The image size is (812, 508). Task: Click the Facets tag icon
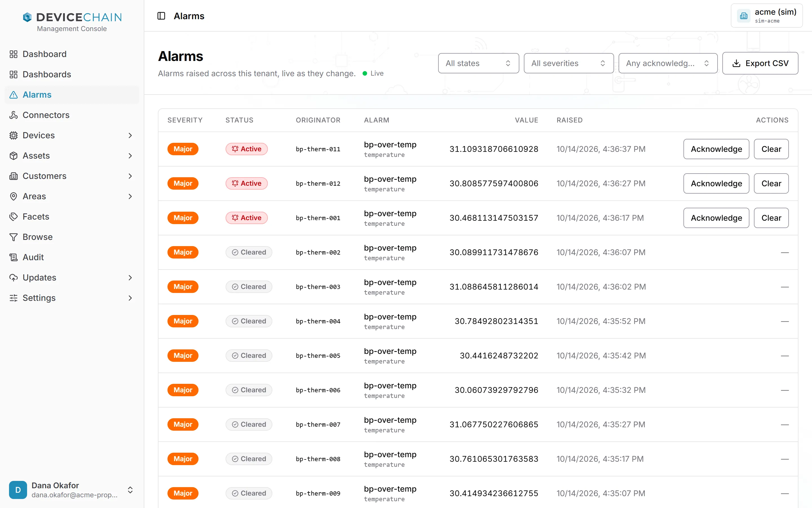tap(14, 217)
